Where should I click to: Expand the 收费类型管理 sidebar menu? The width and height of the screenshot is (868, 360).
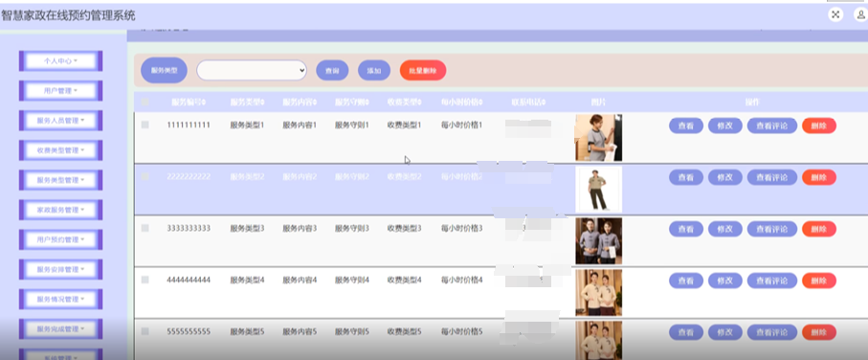click(61, 150)
